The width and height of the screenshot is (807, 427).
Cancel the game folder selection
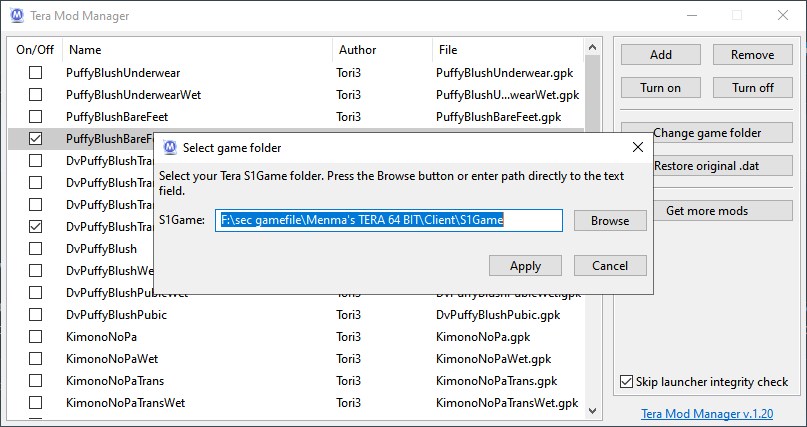coord(610,265)
